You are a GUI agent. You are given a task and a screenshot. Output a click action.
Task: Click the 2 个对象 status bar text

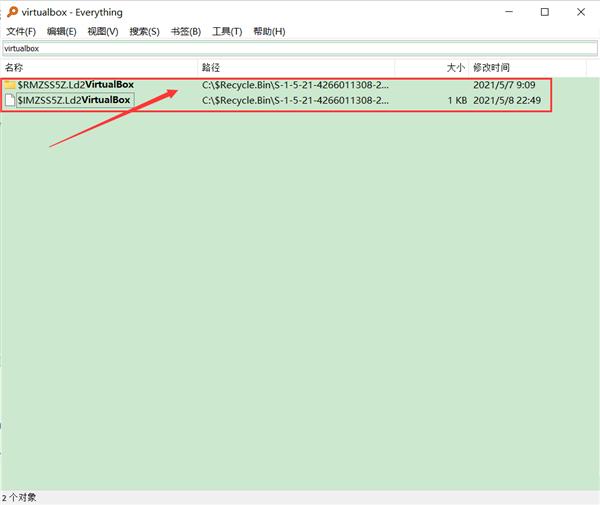[x=19, y=498]
